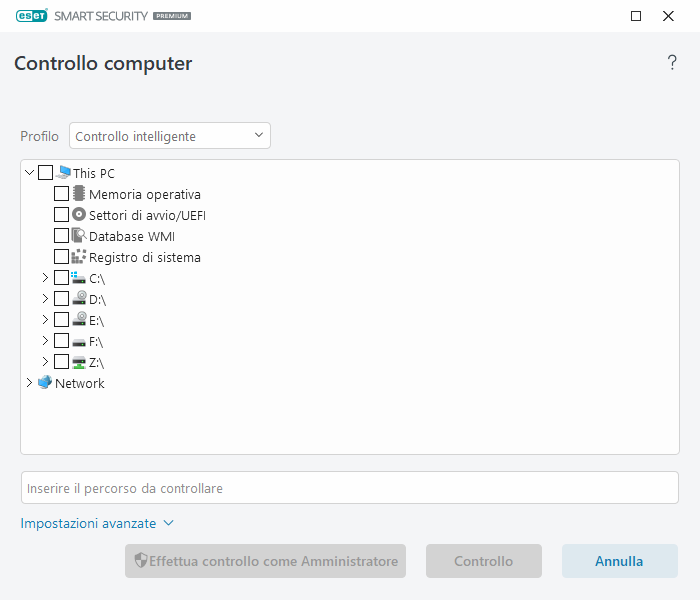
Task: Click the path input field
Action: coord(349,488)
